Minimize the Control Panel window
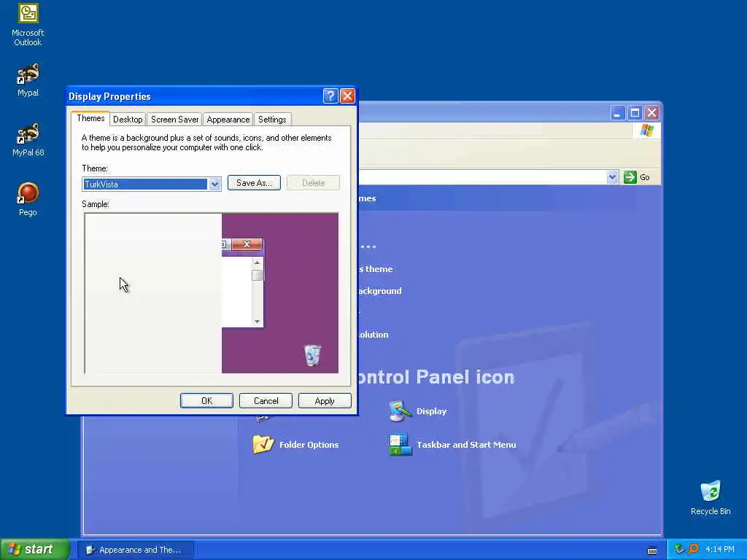Image resolution: width=747 pixels, height=560 pixels. (617, 113)
